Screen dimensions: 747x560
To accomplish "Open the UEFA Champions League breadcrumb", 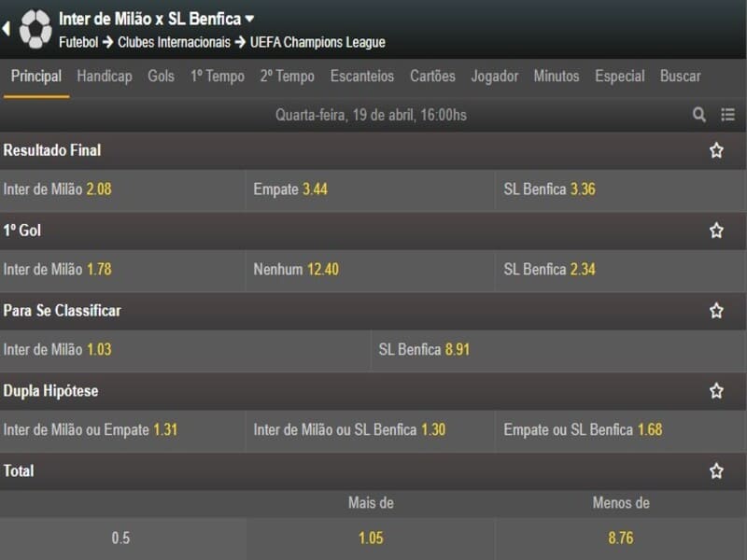I will click(x=317, y=42).
